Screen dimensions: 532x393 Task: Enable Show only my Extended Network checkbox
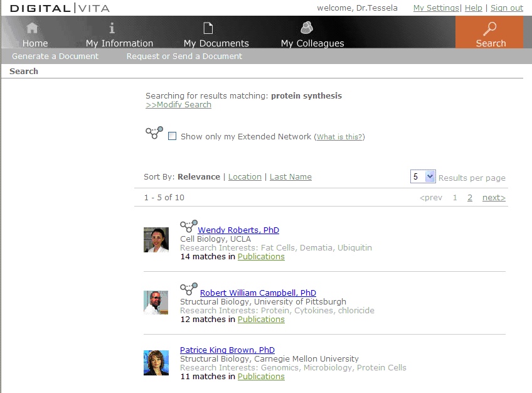point(173,136)
